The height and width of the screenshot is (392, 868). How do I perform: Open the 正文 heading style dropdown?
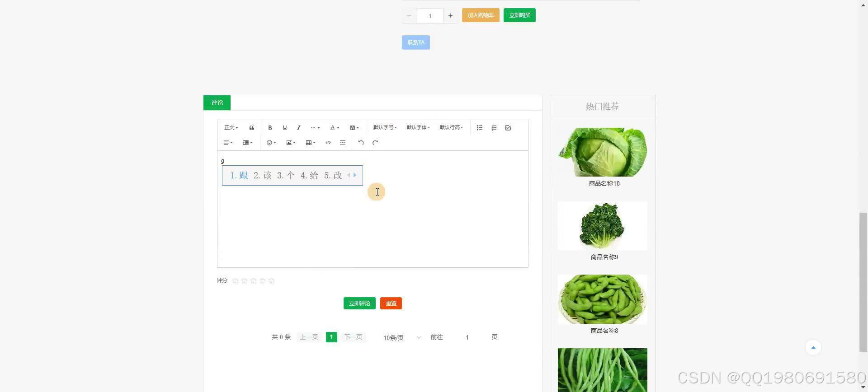[231, 128]
